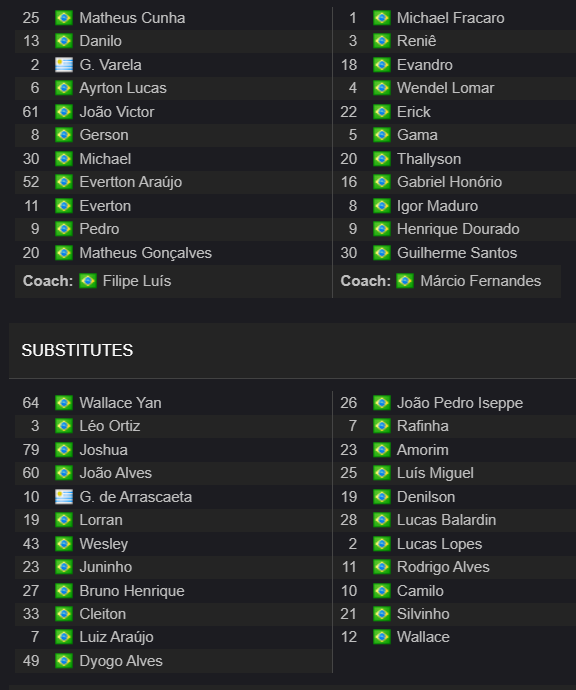This screenshot has height=690, width=576.
Task: Open Henrique Dourado's player page
Action: tap(458, 229)
